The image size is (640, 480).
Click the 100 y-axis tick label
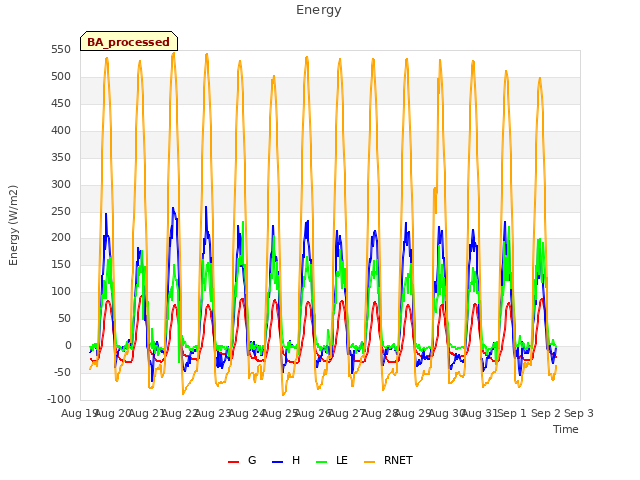pos(61,291)
